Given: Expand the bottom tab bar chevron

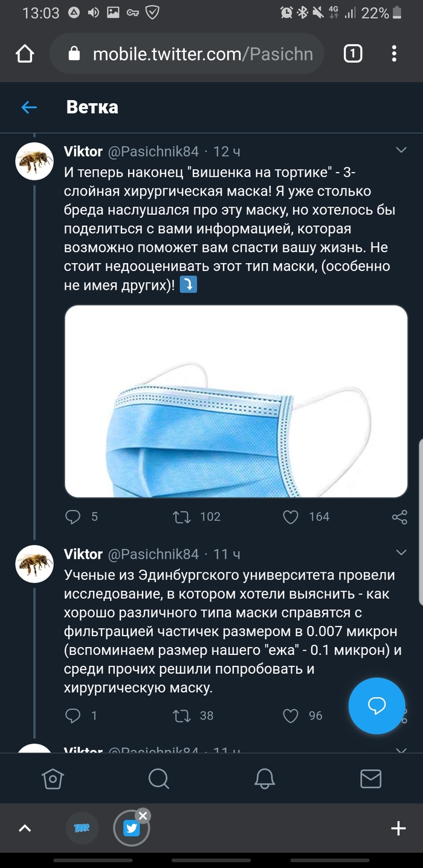Looking at the screenshot, I should [25, 829].
